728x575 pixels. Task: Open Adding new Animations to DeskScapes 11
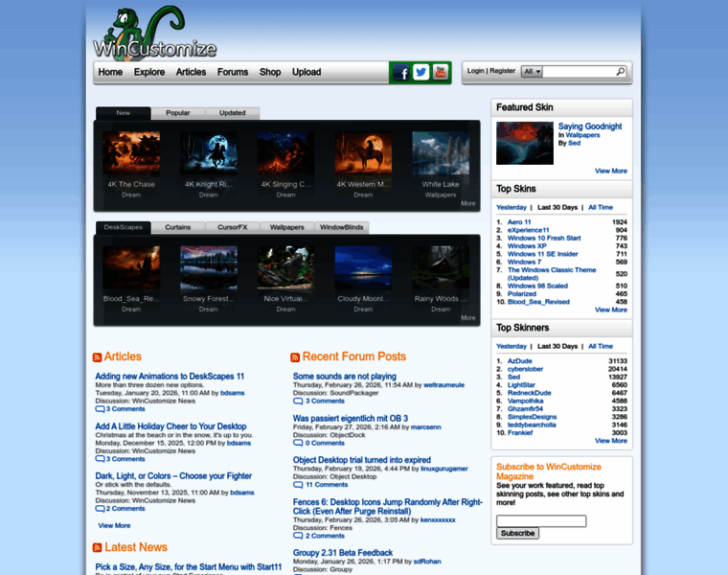click(x=170, y=377)
